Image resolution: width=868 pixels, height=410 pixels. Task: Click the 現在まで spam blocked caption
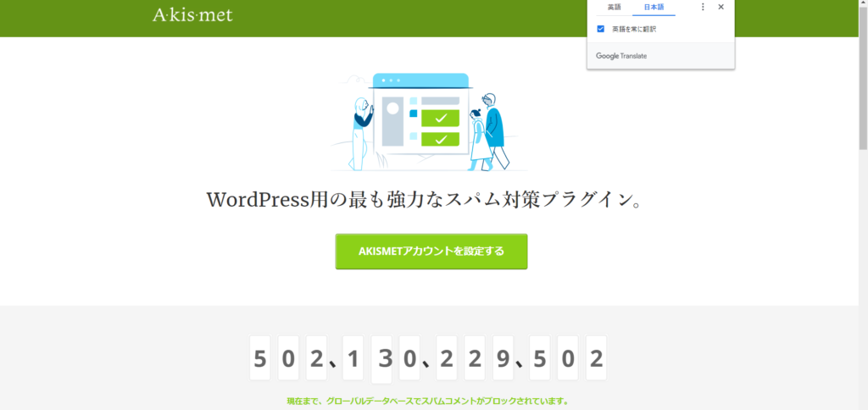tap(427, 401)
